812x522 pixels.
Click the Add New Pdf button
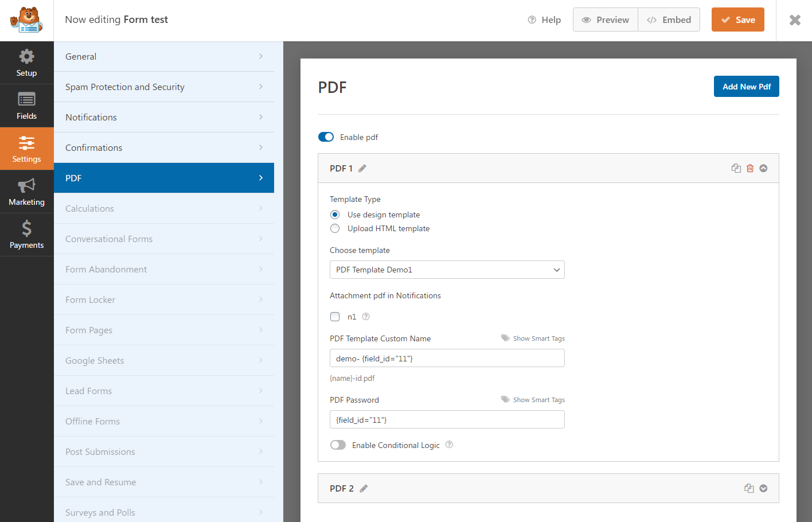click(746, 86)
